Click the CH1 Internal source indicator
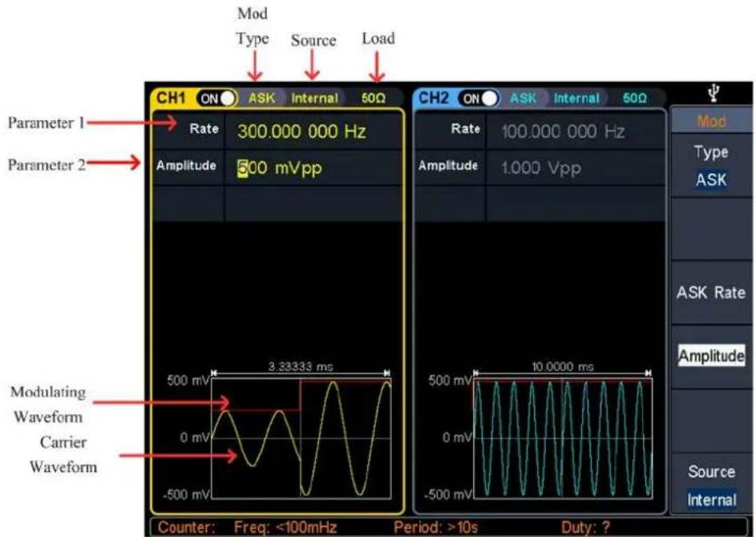 (x=314, y=99)
